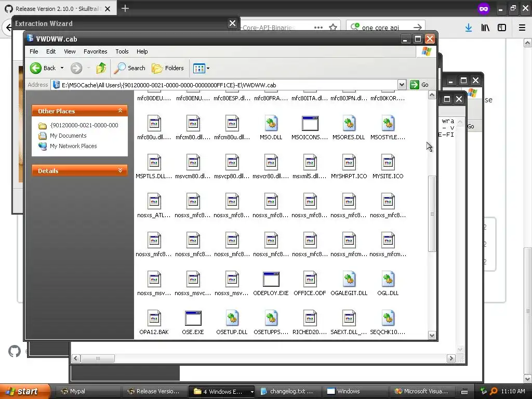Select the msvcr80.dll file icon
Viewport: 532px width, 399px height.
271,163
